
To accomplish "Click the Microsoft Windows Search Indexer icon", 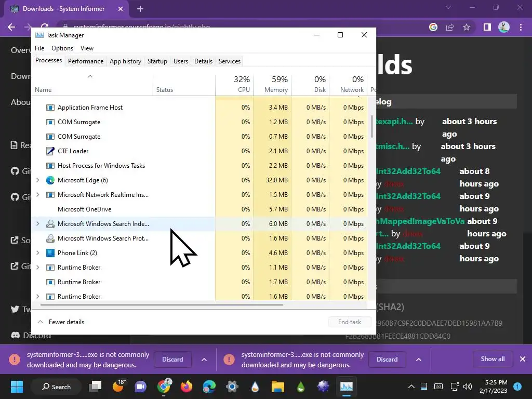I will tap(50, 223).
